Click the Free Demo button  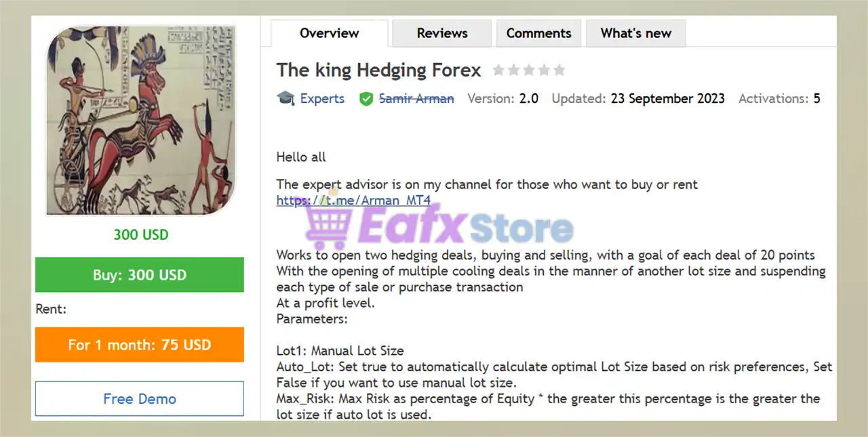click(140, 398)
